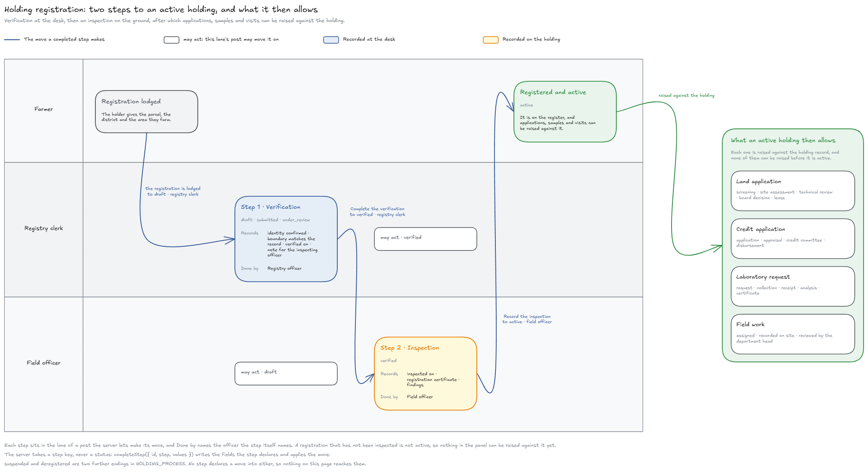This screenshot has width=868, height=474.
Task: Click the Field officer lane label
Action: [44, 363]
